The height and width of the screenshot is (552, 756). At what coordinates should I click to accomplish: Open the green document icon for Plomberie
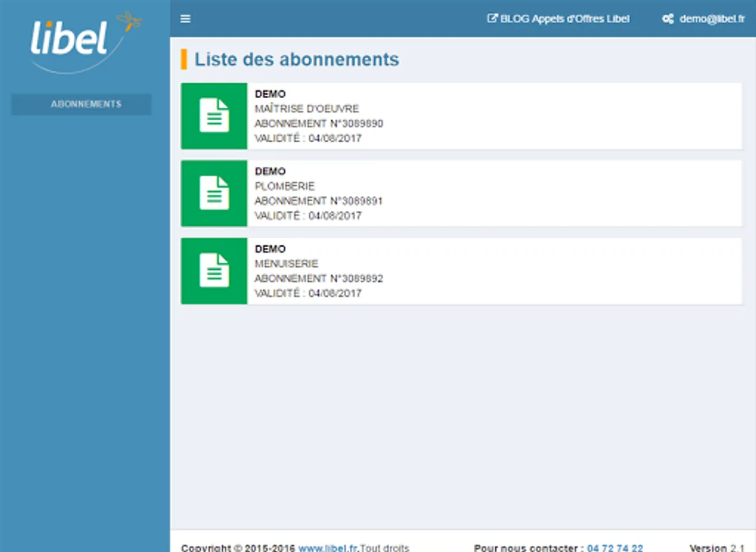214,193
